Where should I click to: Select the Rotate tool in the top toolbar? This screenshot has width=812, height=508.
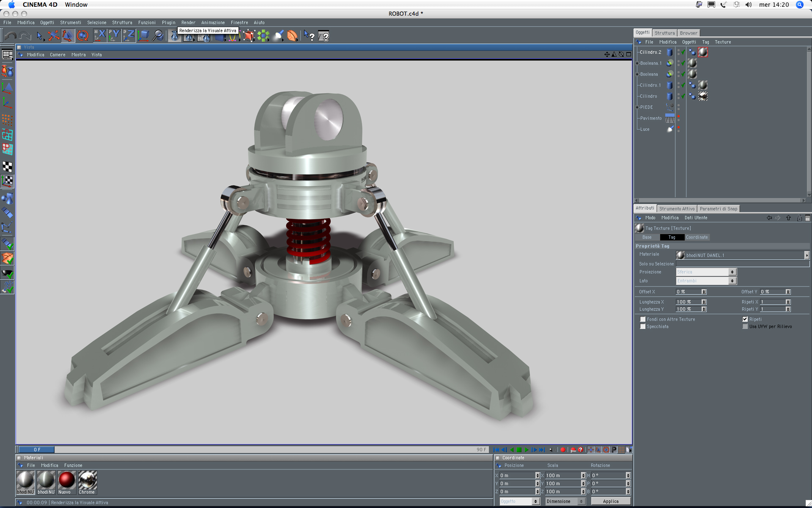pyautogui.click(x=82, y=36)
